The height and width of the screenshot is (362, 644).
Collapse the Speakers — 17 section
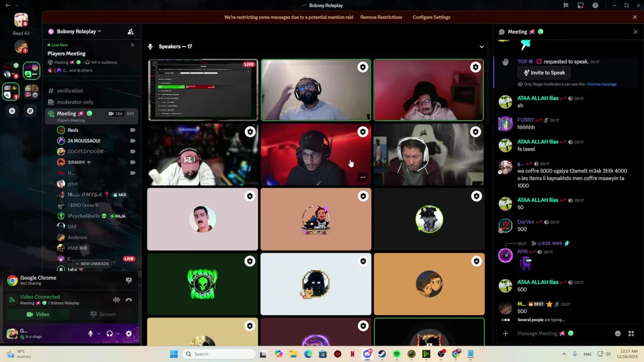pos(481,47)
